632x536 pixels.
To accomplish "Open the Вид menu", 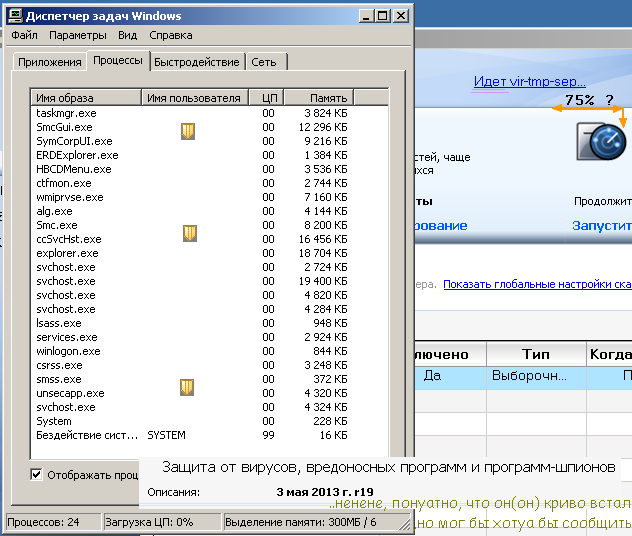I will tap(127, 35).
